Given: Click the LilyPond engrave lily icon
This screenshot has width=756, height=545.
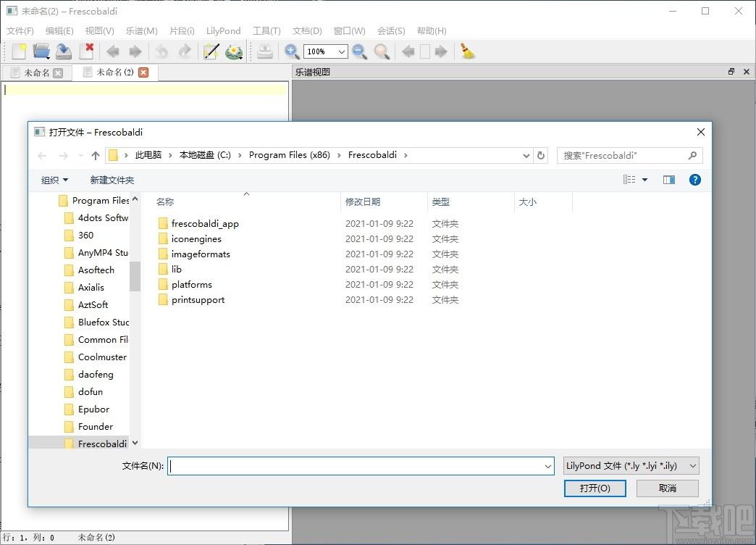Looking at the screenshot, I should pyautogui.click(x=235, y=51).
